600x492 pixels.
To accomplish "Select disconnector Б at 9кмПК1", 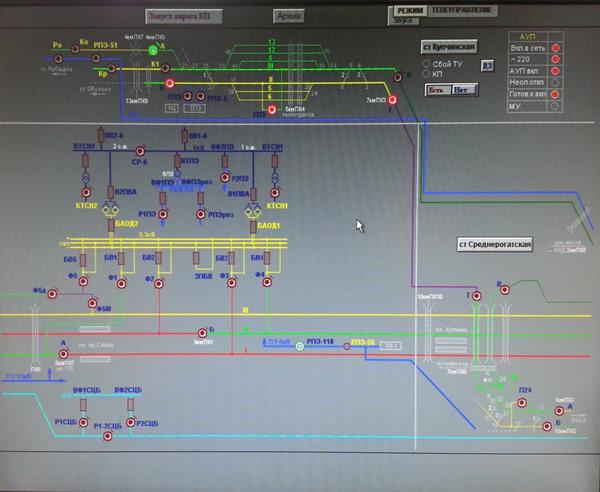I will [202, 333].
